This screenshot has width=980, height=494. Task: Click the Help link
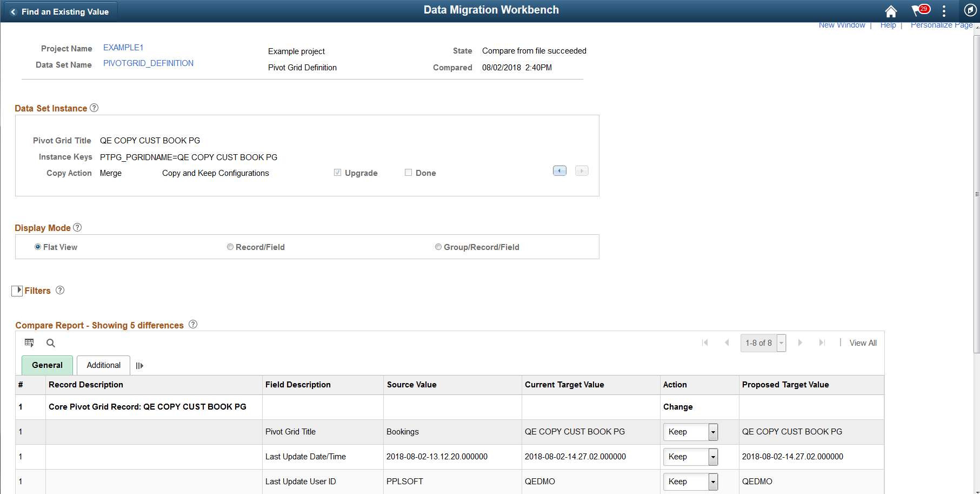[x=888, y=25]
